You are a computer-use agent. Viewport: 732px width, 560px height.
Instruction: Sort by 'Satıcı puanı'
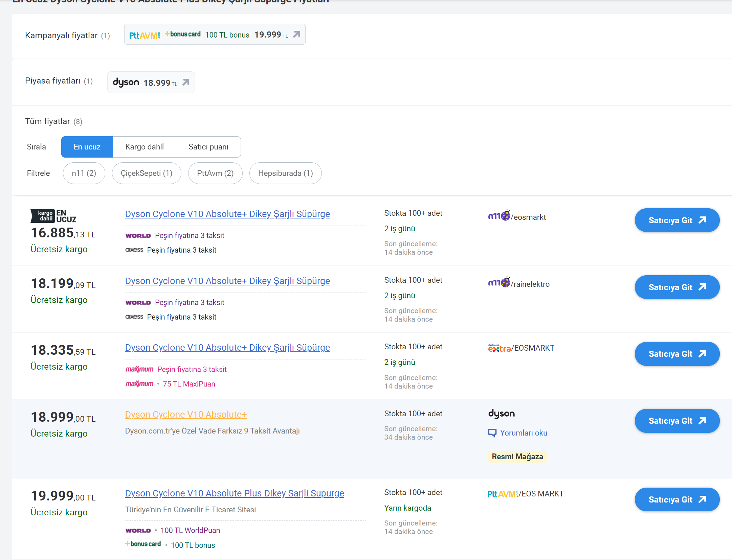208,147
